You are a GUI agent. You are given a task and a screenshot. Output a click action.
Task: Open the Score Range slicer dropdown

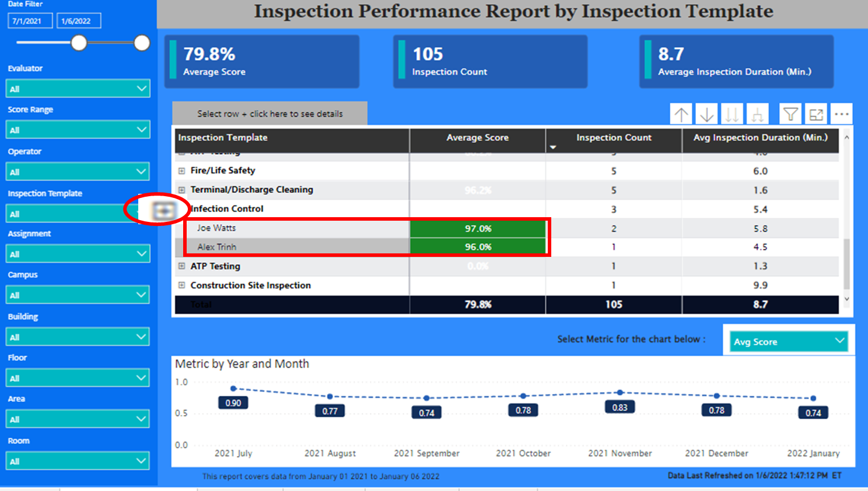(x=78, y=129)
